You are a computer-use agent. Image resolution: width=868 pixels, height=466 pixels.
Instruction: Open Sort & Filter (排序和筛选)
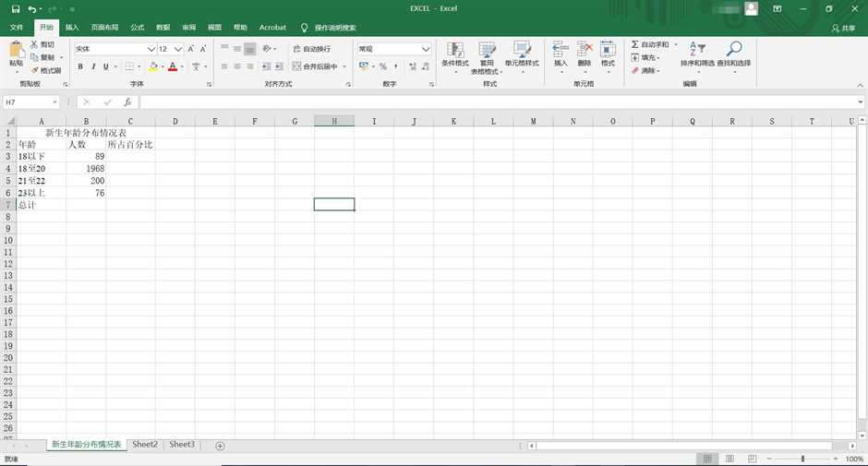click(697, 54)
